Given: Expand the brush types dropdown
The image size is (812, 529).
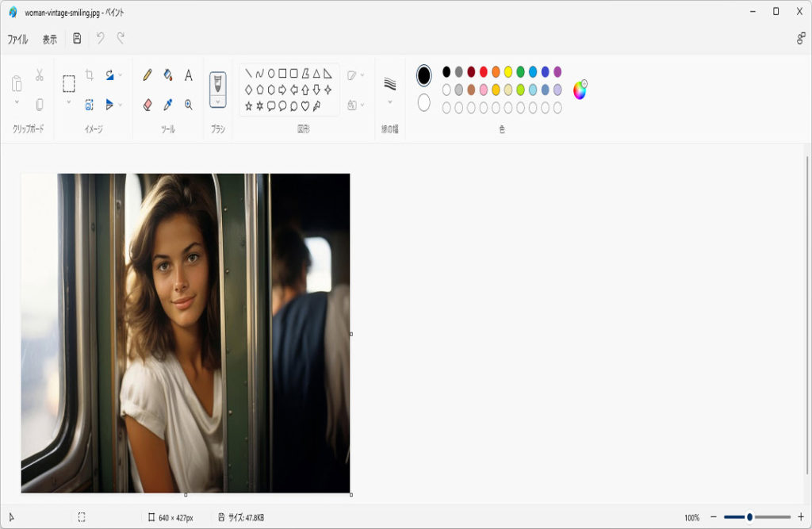Looking at the screenshot, I should point(218,102).
